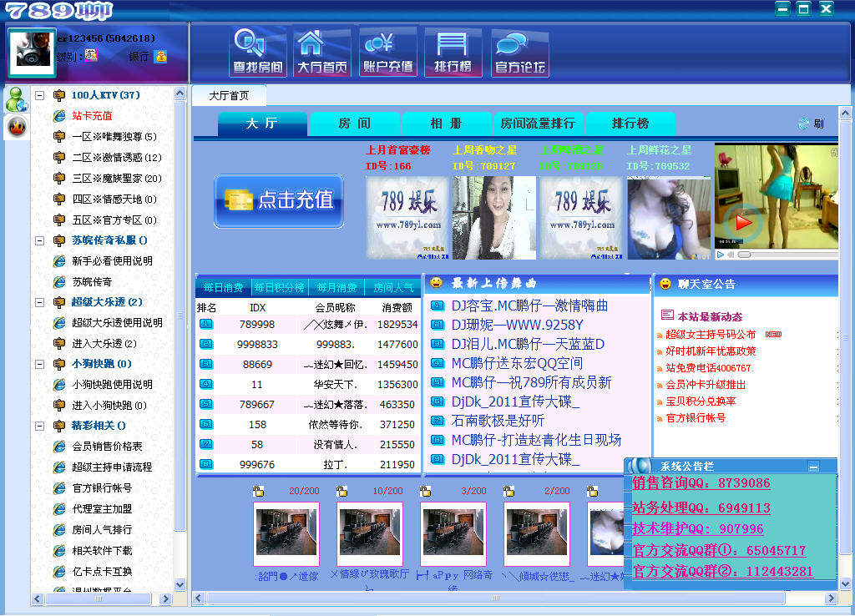Open the 上周鲜花之星 photo thumbnail
Viewport: 855px width, 616px height.
coord(669,218)
